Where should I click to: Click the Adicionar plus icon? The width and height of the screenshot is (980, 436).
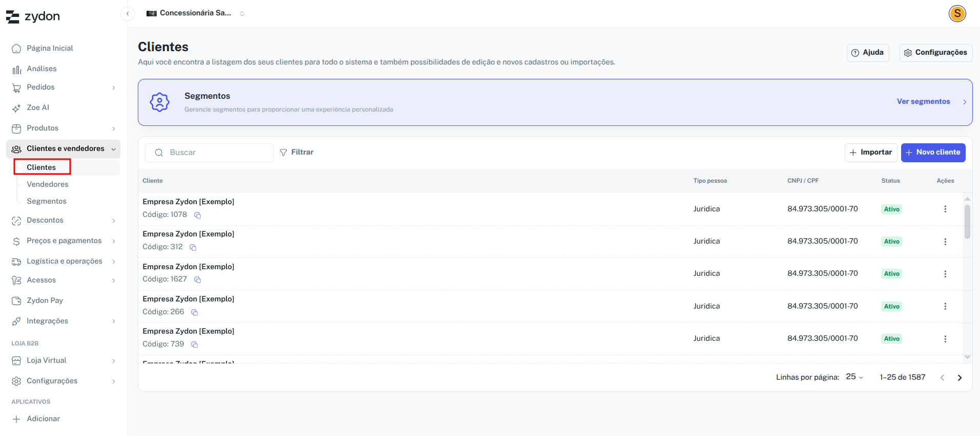[16, 419]
